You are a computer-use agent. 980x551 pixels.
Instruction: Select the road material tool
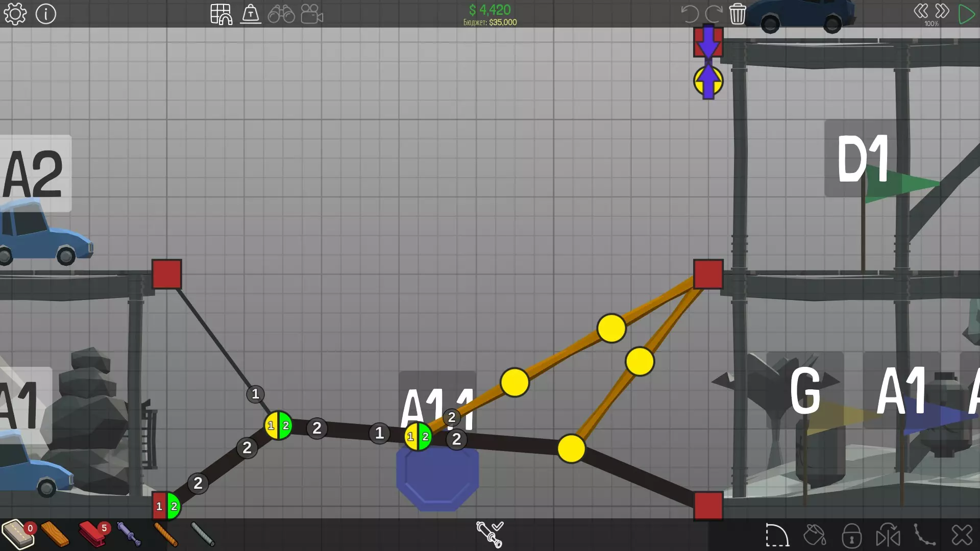tap(17, 534)
